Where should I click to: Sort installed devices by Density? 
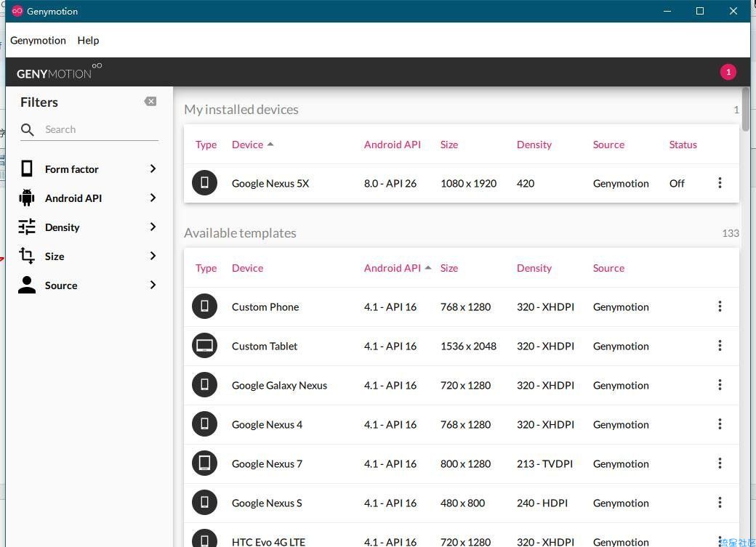[x=534, y=145]
